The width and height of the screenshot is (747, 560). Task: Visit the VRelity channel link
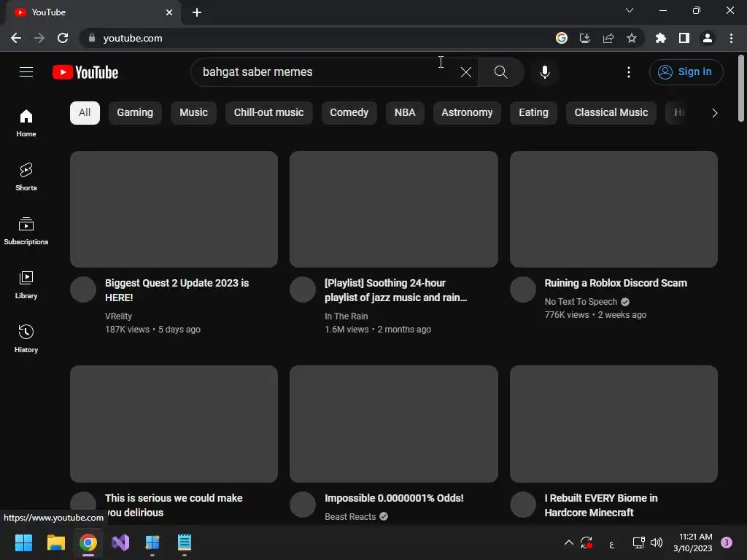pos(118,316)
